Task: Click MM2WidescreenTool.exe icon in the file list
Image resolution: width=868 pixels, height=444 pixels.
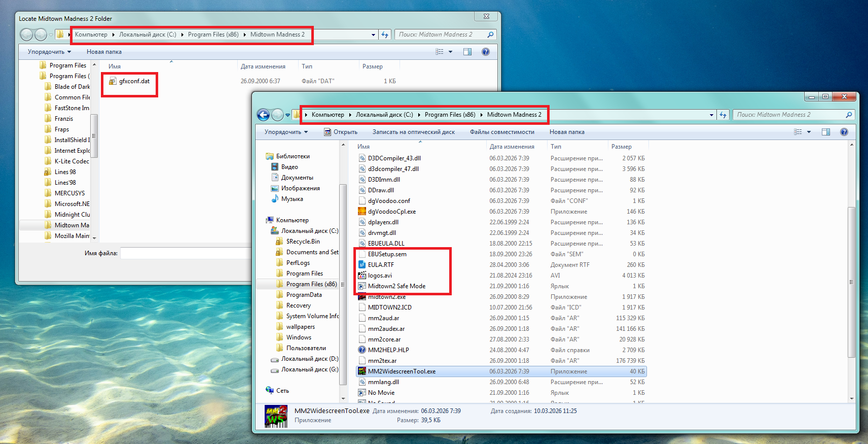Action: pyautogui.click(x=362, y=371)
